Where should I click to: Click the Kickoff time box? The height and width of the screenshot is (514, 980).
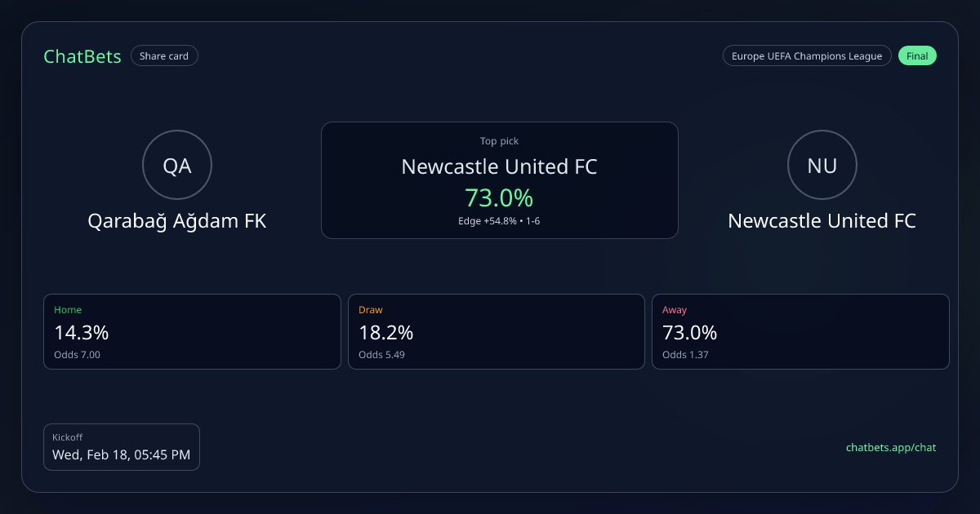(121, 446)
